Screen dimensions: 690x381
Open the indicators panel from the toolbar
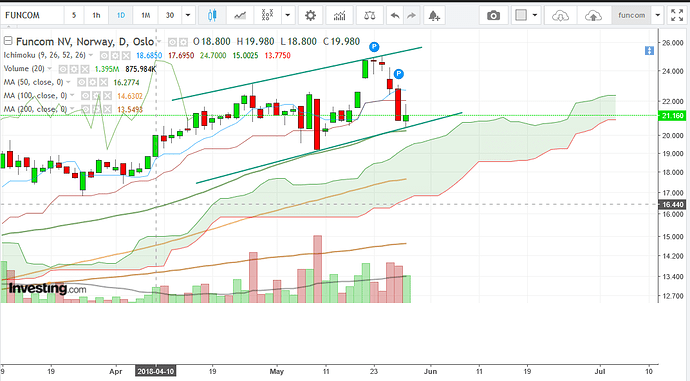[x=339, y=15]
